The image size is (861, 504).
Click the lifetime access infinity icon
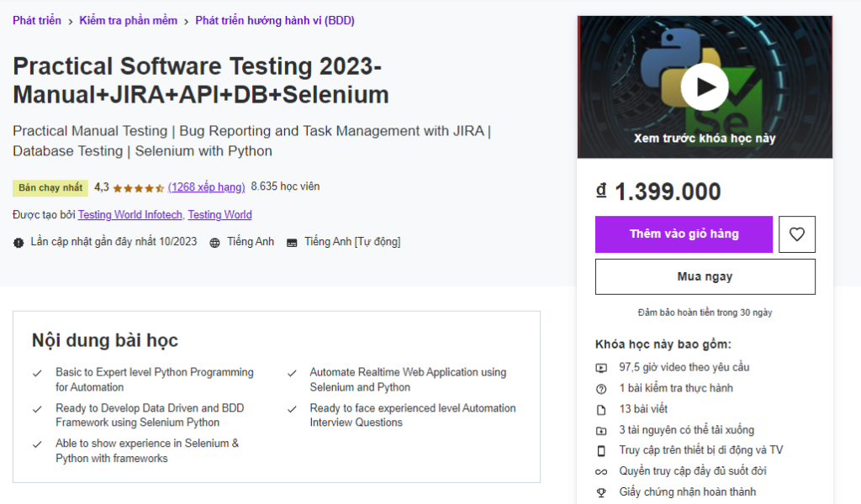(601, 472)
